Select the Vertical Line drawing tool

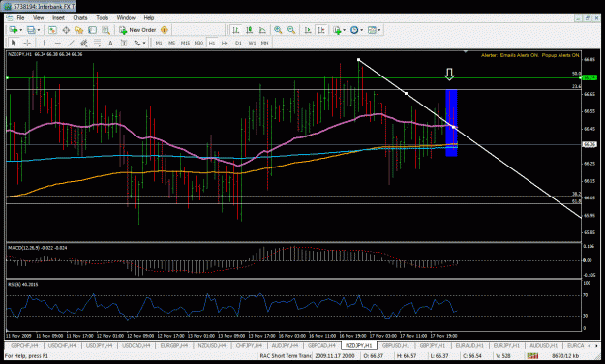(x=44, y=43)
